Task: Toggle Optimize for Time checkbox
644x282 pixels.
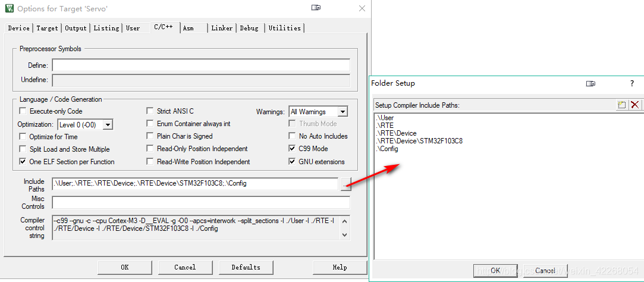Action: (23, 136)
